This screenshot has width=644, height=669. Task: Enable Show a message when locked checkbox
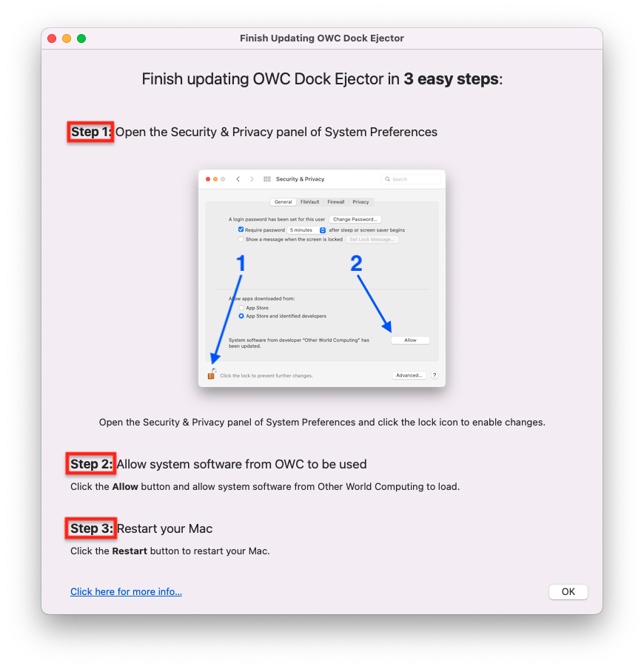pyautogui.click(x=241, y=239)
